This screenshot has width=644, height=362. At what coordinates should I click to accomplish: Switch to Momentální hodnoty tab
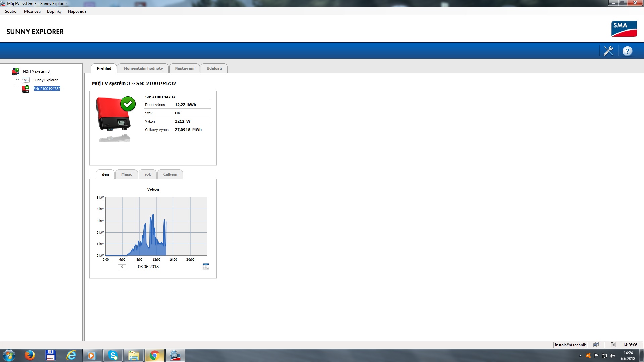click(x=143, y=68)
